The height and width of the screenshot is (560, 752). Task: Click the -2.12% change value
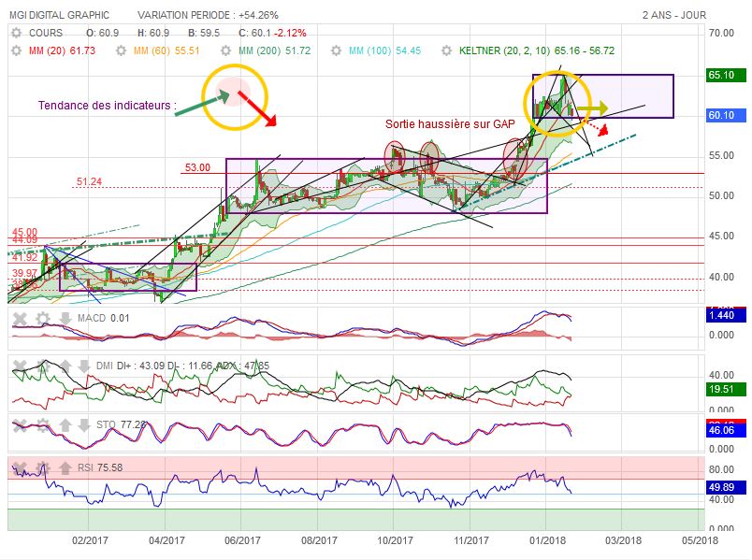[290, 33]
